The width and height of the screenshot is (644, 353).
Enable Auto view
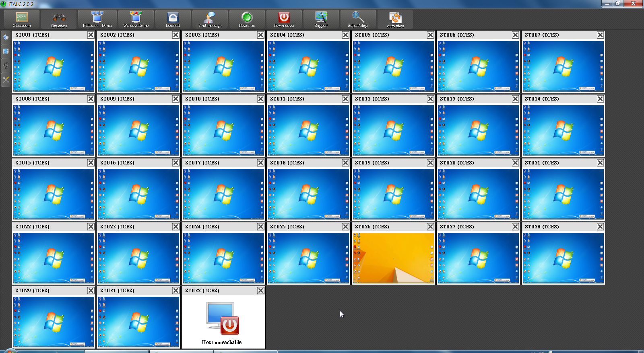pyautogui.click(x=395, y=19)
